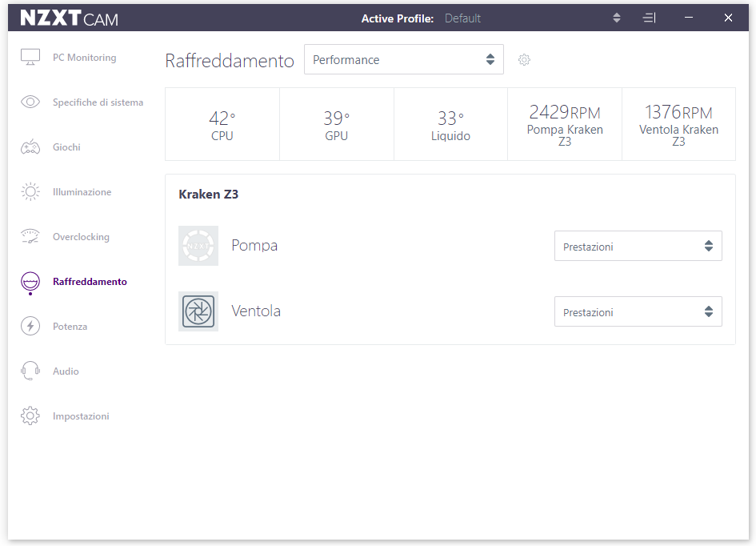Click the Pompa label text
This screenshot has width=756, height=546.
(254, 246)
